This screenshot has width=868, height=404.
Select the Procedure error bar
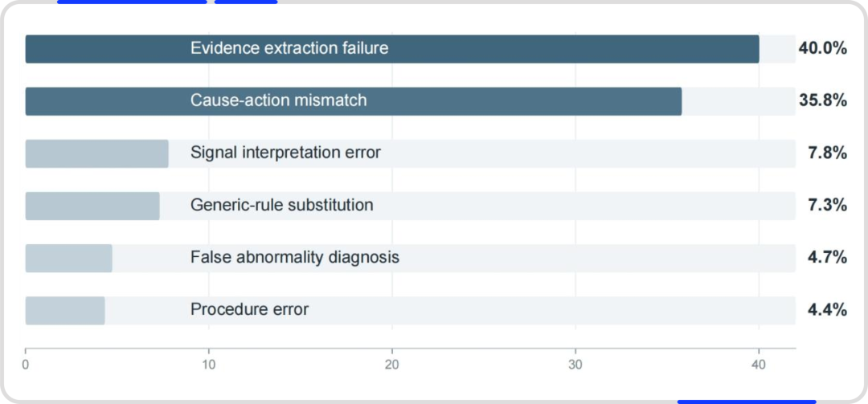65,311
